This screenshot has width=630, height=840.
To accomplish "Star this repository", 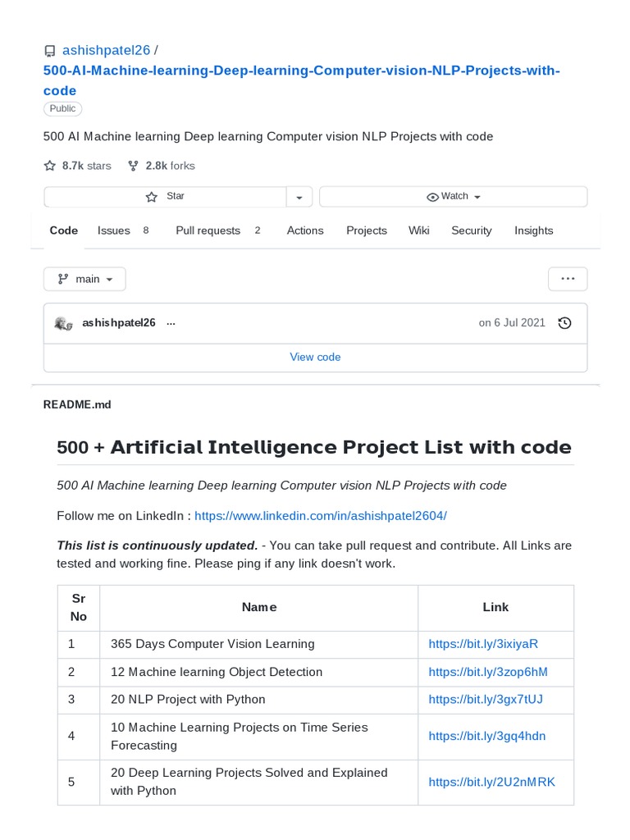I will pyautogui.click(x=165, y=197).
